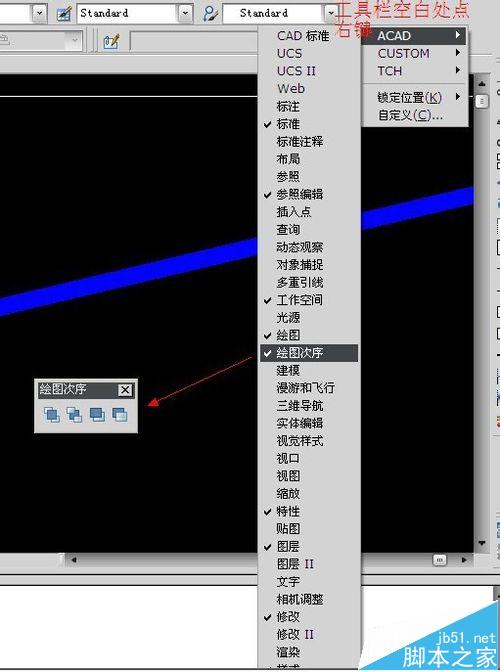Uncheck the 特性 toolbar entry
The image size is (500, 672).
pyautogui.click(x=309, y=511)
